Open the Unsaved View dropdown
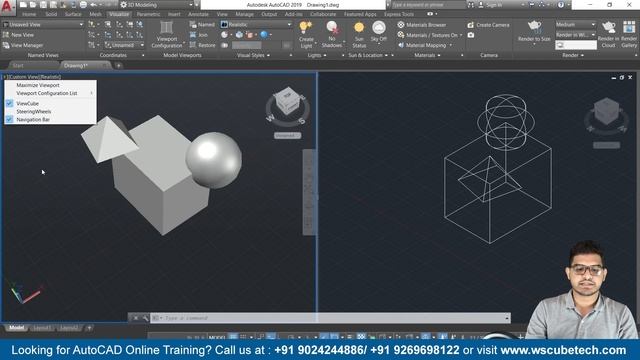This screenshot has width=640, height=360. [x=43, y=24]
